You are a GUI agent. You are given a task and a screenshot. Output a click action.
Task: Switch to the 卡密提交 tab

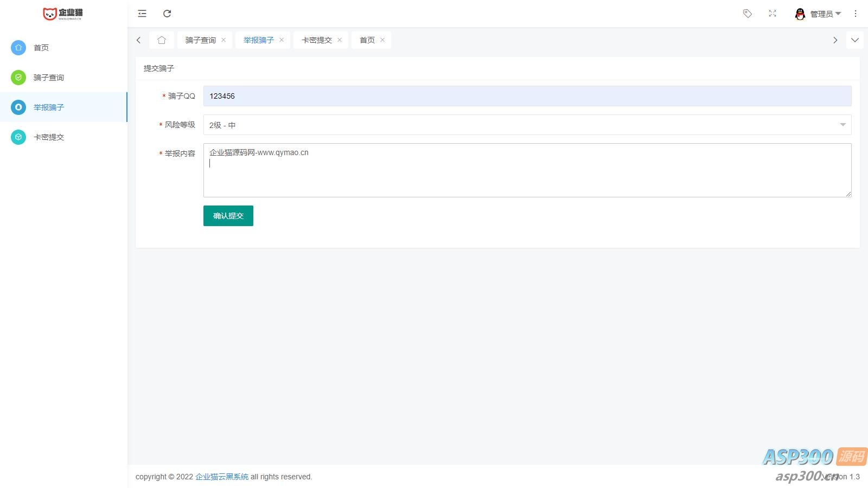pos(317,40)
